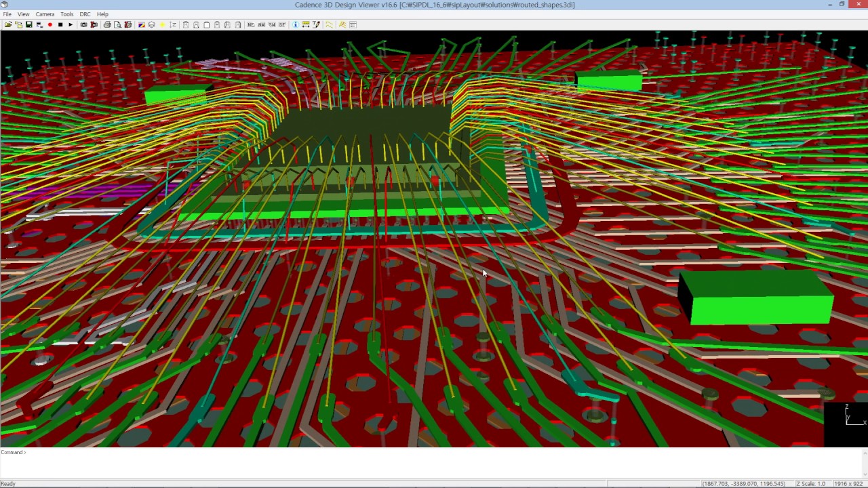Click the cursor coordinates in the status bar
The height and width of the screenshot is (488, 868).
pyautogui.click(x=743, y=484)
